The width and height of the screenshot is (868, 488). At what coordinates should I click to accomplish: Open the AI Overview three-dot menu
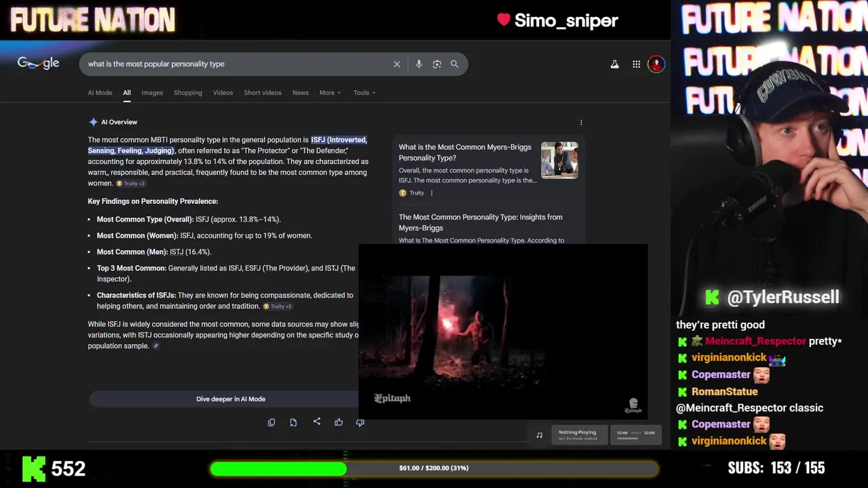click(581, 123)
